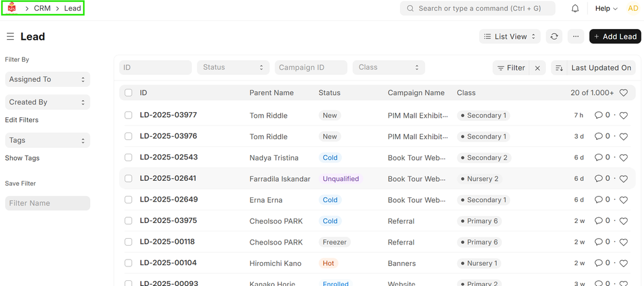
Task: Like lead LD-2025-03977 with heart icon
Action: [x=623, y=116]
